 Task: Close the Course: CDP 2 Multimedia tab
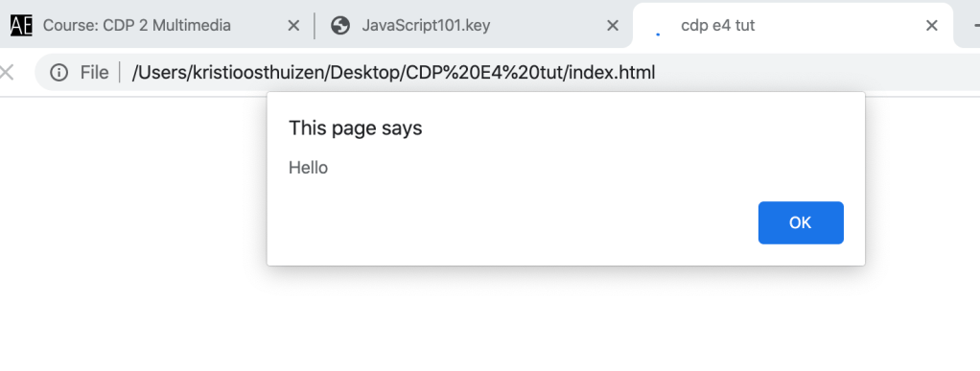click(293, 26)
